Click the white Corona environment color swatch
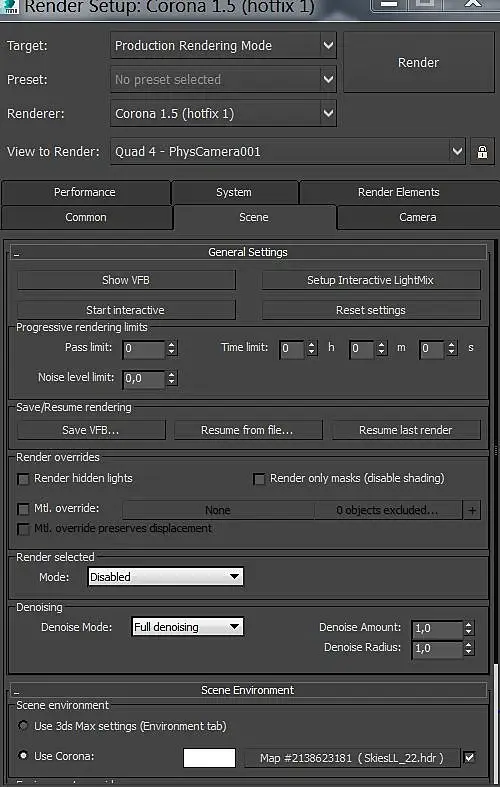The width and height of the screenshot is (500, 787). point(209,757)
